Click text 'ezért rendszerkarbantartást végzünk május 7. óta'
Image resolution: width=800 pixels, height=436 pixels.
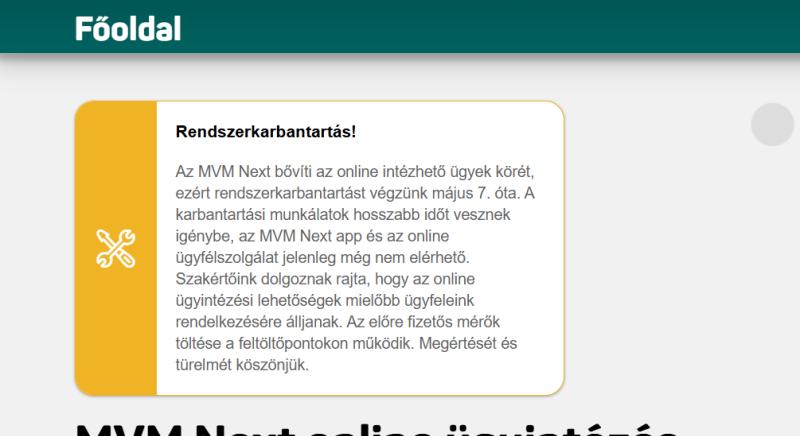347,193
